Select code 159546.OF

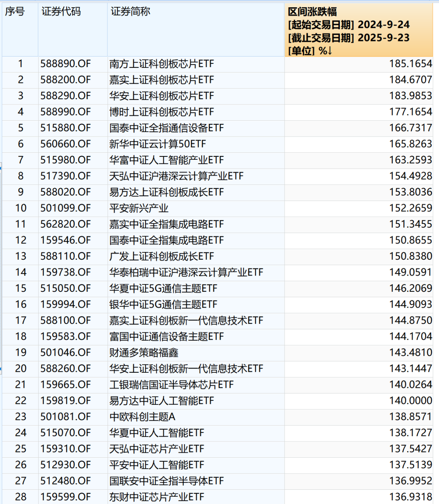(65, 240)
